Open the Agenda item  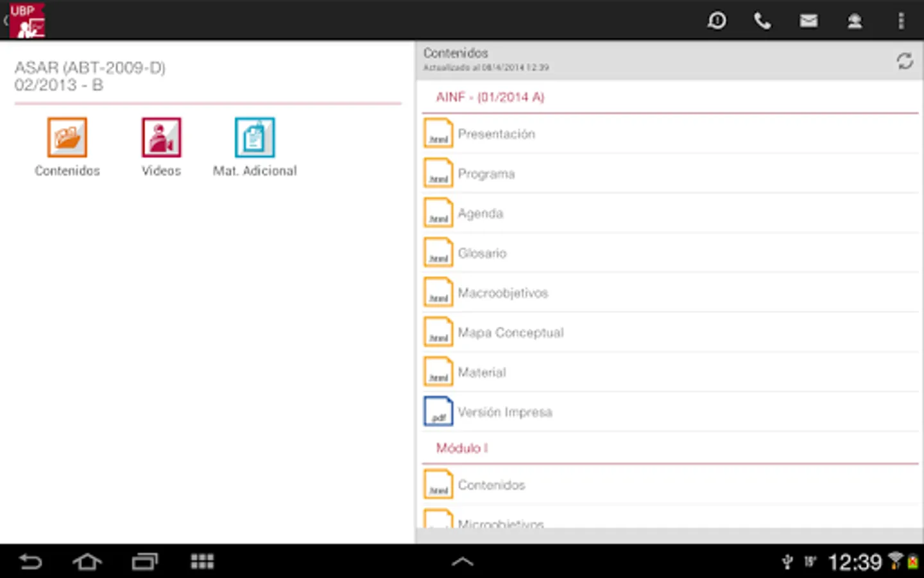coord(671,213)
